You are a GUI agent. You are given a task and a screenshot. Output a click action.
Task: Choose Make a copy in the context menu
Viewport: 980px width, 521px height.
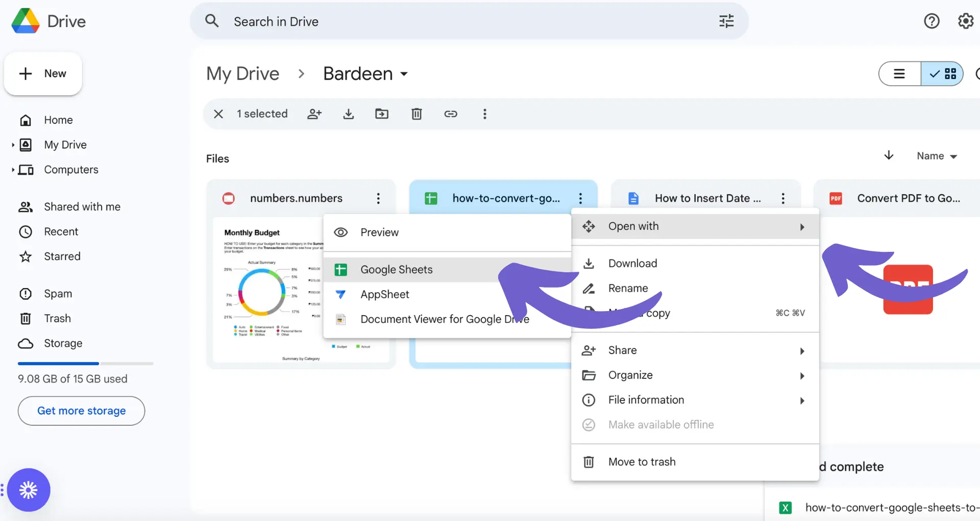pyautogui.click(x=695, y=313)
